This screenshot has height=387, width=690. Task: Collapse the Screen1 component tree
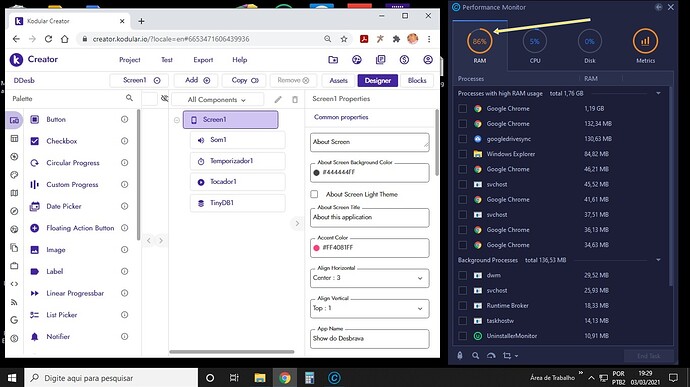point(176,120)
